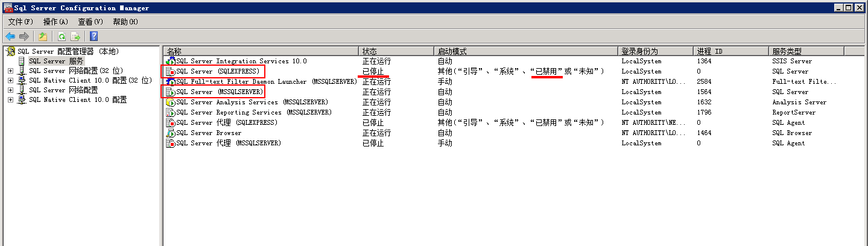868x246 pixels.
Task: Click the SQL Server 网络配置 tree icon
Action: pyautogui.click(x=22, y=90)
